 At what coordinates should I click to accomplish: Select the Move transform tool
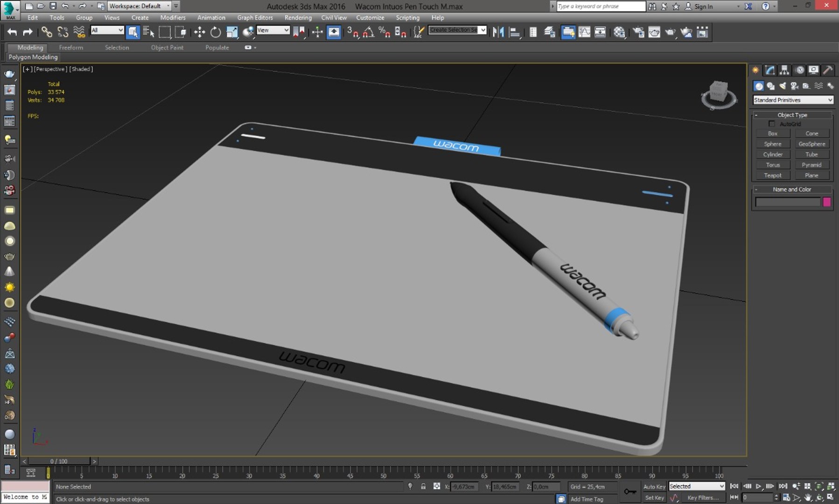(199, 32)
